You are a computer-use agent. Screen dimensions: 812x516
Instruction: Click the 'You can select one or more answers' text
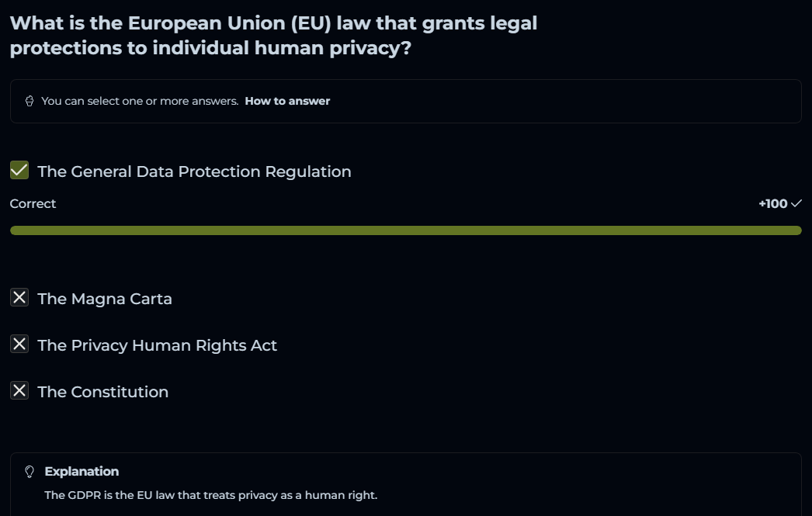(140, 101)
